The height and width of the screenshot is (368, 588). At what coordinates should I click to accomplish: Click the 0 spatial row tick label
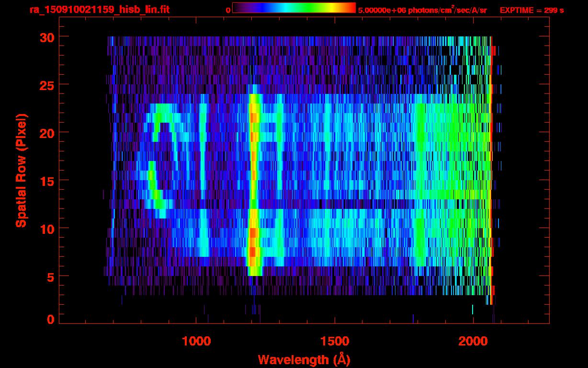[x=50, y=319]
